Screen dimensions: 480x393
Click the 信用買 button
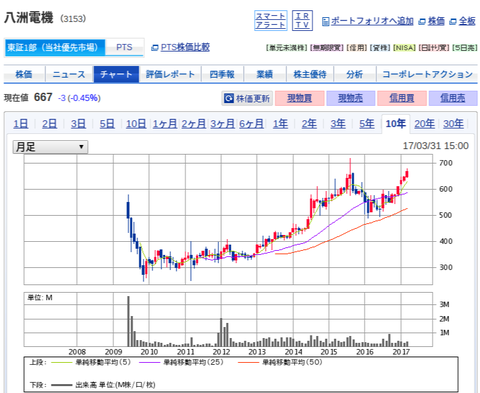click(x=402, y=98)
